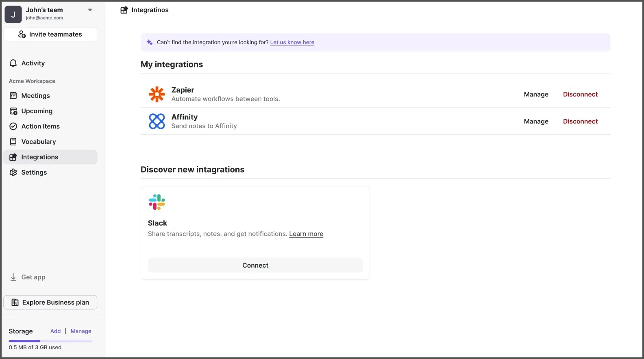
Task: Click Invite teammates button
Action: 50,35
